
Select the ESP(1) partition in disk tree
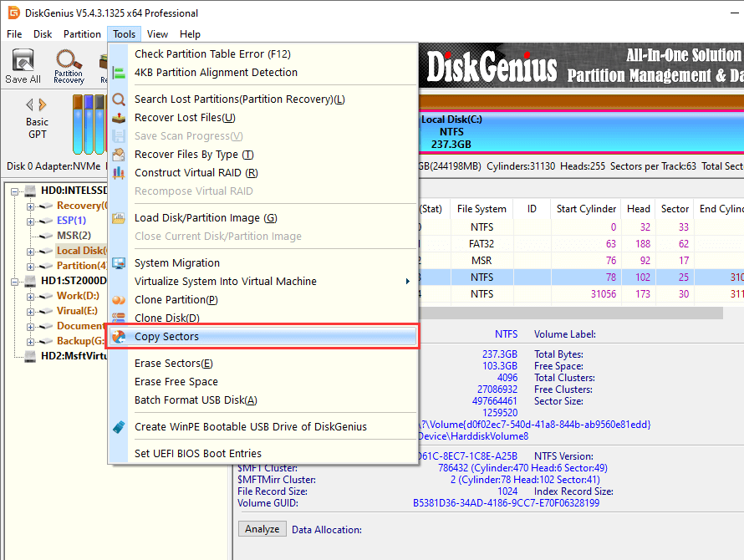(71, 221)
